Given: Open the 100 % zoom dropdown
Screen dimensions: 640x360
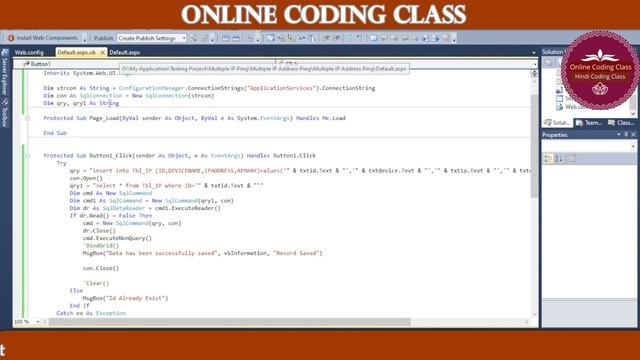Looking at the screenshot, I should click(37, 322).
